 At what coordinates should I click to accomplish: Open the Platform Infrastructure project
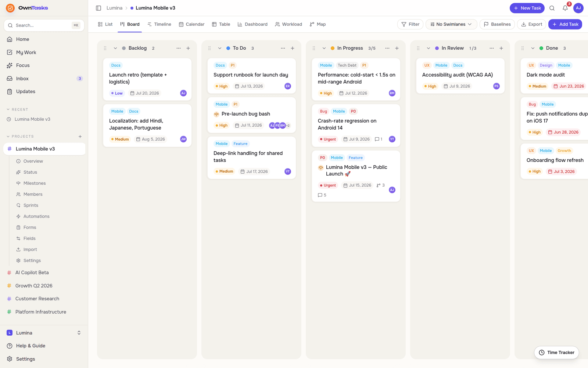coord(44,312)
